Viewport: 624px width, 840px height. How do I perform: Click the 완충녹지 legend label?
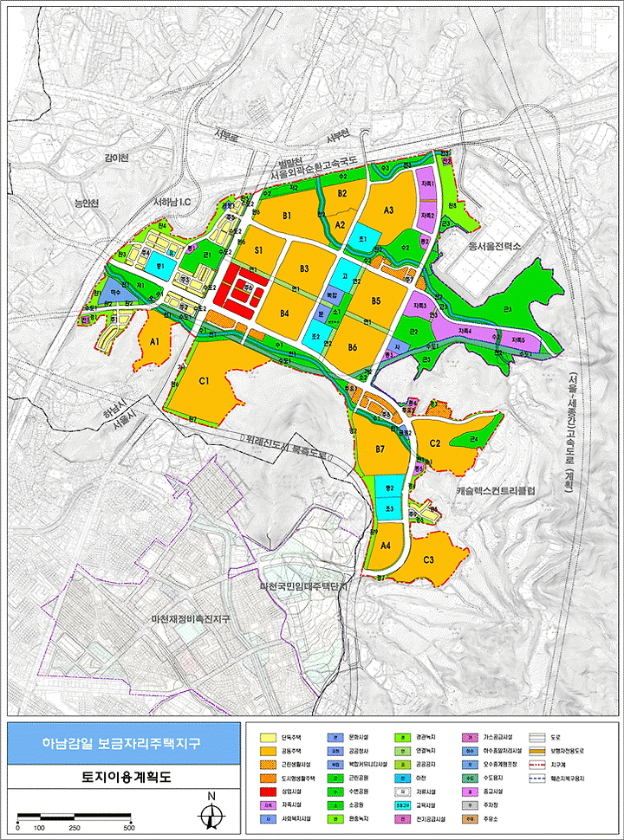(358, 819)
